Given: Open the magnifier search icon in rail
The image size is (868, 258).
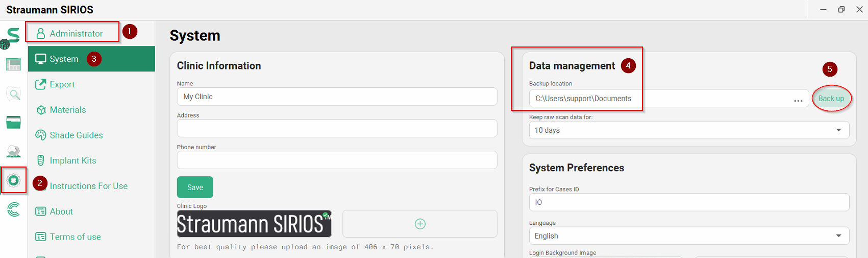Looking at the screenshot, I should 14,93.
